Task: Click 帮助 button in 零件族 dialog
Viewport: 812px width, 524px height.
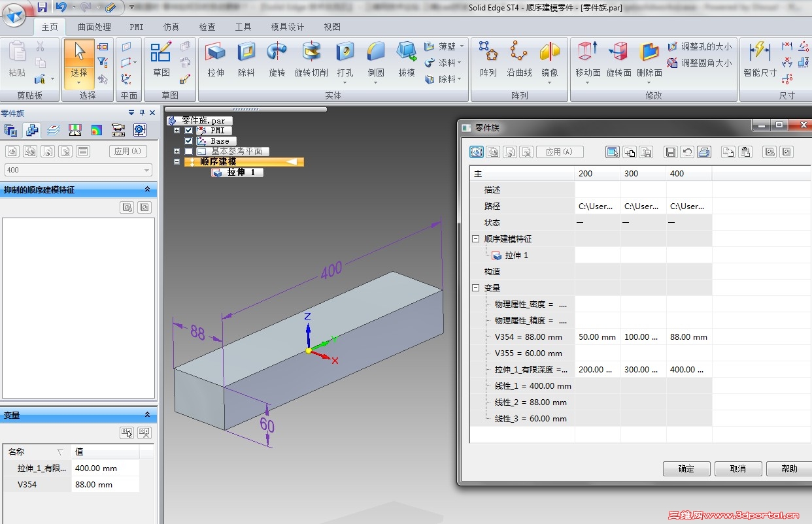Action: pos(790,468)
